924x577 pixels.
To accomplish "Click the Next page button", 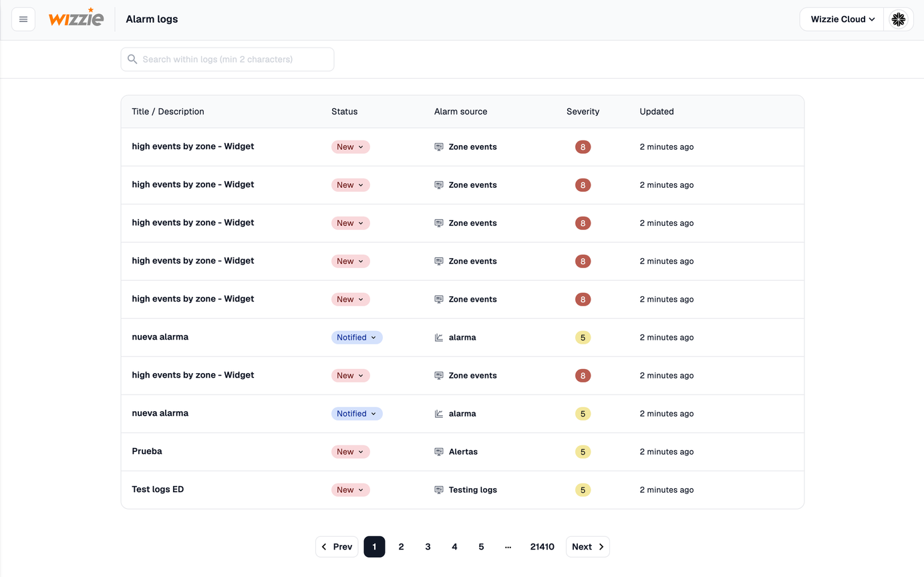I will click(x=587, y=547).
